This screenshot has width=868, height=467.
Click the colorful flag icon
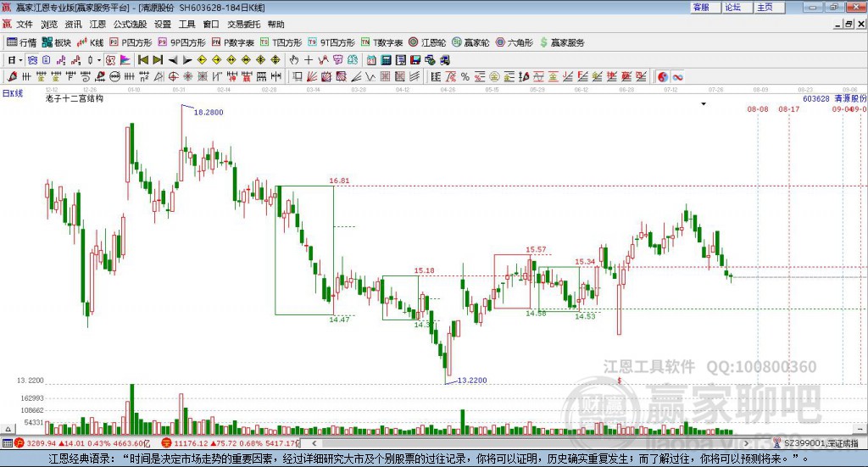click(x=125, y=60)
